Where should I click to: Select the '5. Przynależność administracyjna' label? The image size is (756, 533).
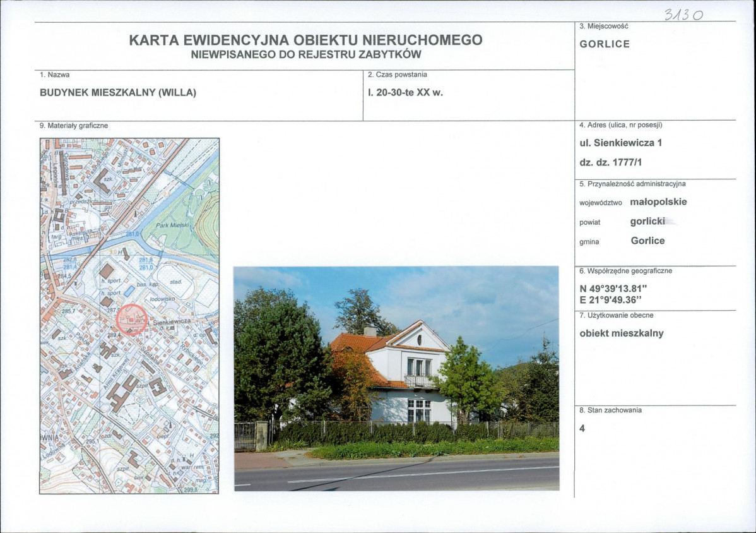coord(632,184)
